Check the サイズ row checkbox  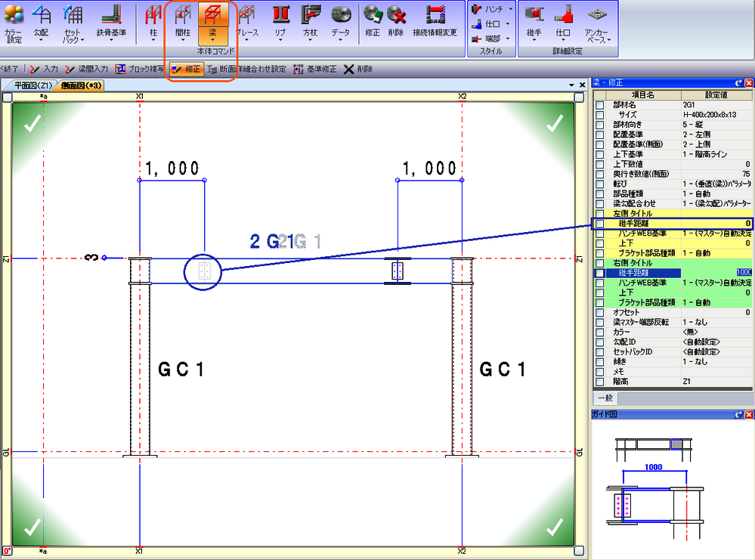pos(599,115)
